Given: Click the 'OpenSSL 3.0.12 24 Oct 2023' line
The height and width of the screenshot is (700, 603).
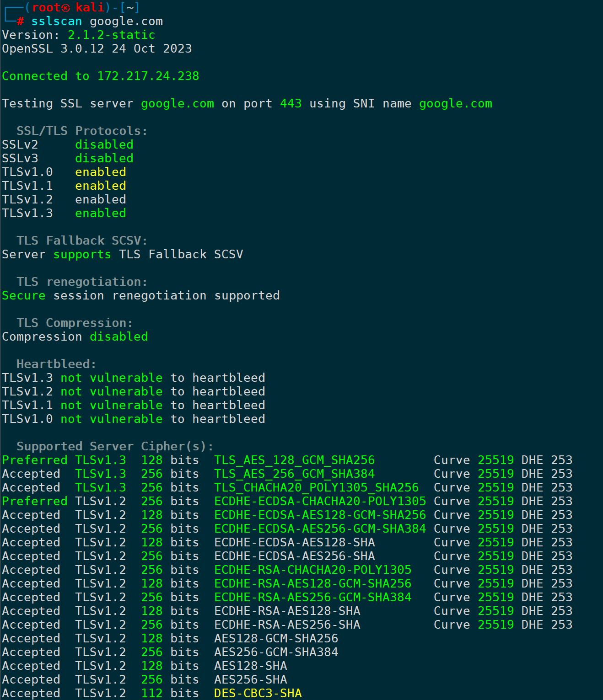Looking at the screenshot, I should tap(97, 49).
